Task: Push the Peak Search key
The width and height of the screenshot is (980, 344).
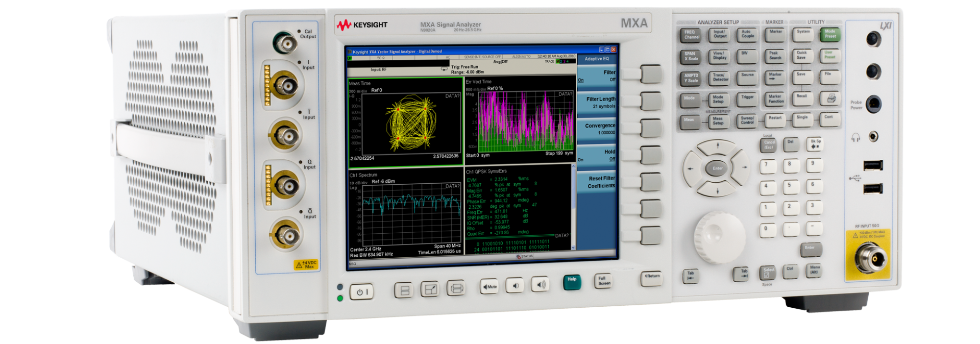Action: [x=775, y=56]
